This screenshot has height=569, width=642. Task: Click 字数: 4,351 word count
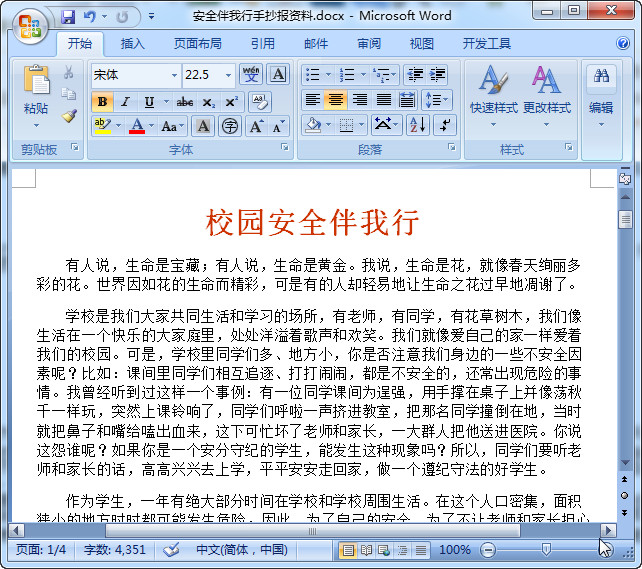(x=115, y=549)
